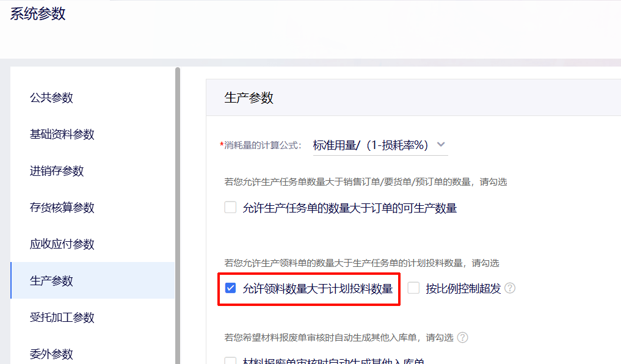Screen dimensions: 621x364
Task: Click hint text about 生产领料单的数量
Action: [361, 263]
